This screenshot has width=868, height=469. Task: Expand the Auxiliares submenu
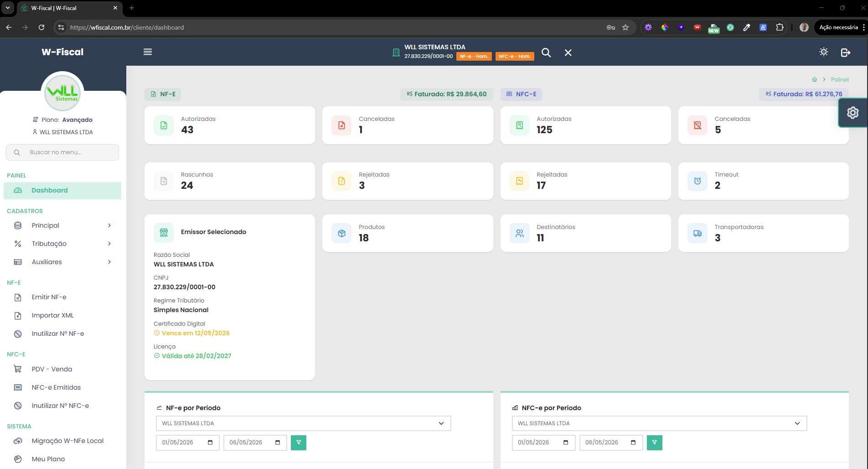click(62, 262)
